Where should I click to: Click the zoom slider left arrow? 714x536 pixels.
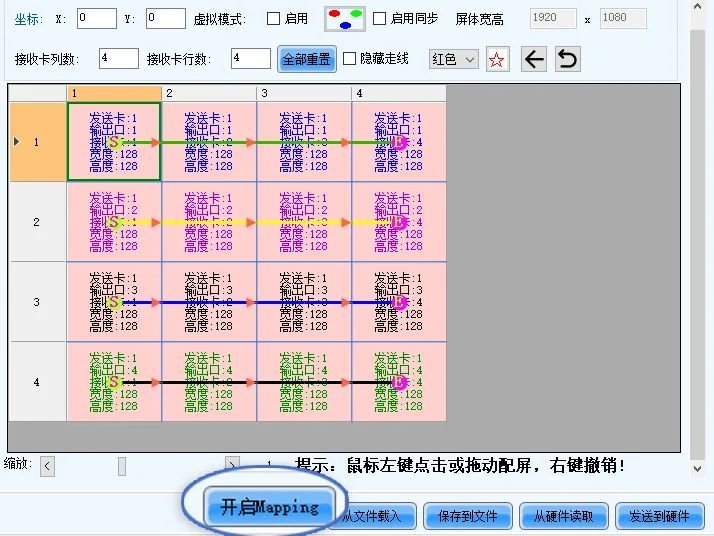47,466
